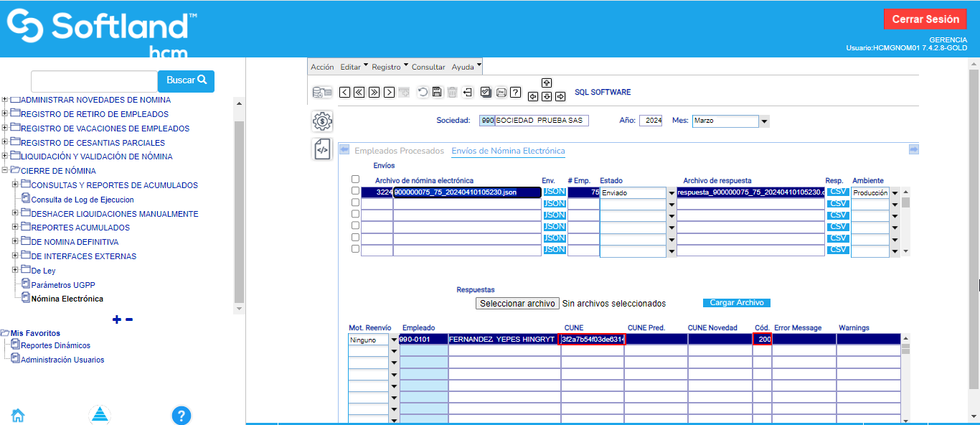Click the save (floppy disk) toolbar icon
Image resolution: width=980 pixels, height=425 pixels.
tap(437, 92)
